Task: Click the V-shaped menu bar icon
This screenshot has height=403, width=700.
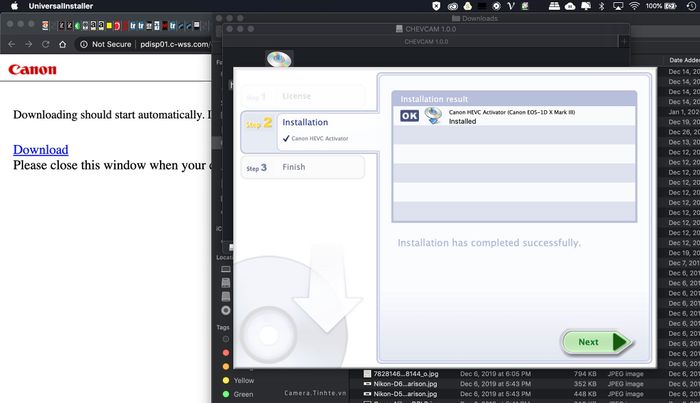Action: coord(511,6)
